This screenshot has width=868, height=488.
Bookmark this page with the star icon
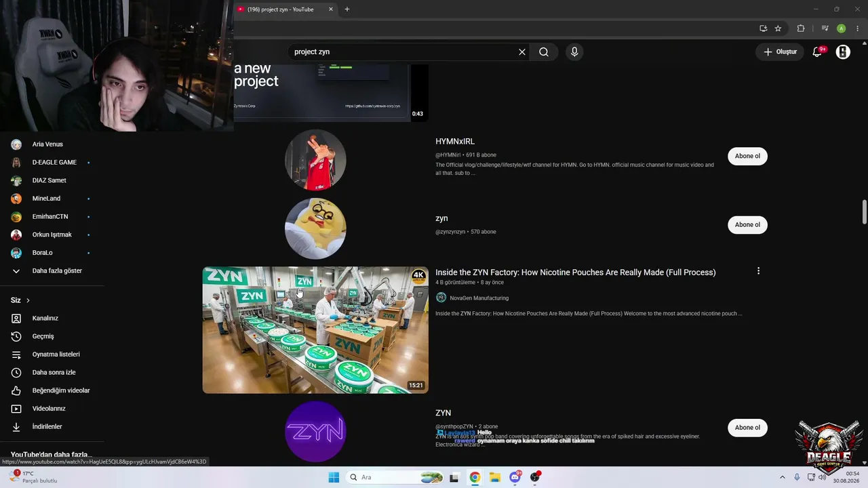click(x=778, y=28)
